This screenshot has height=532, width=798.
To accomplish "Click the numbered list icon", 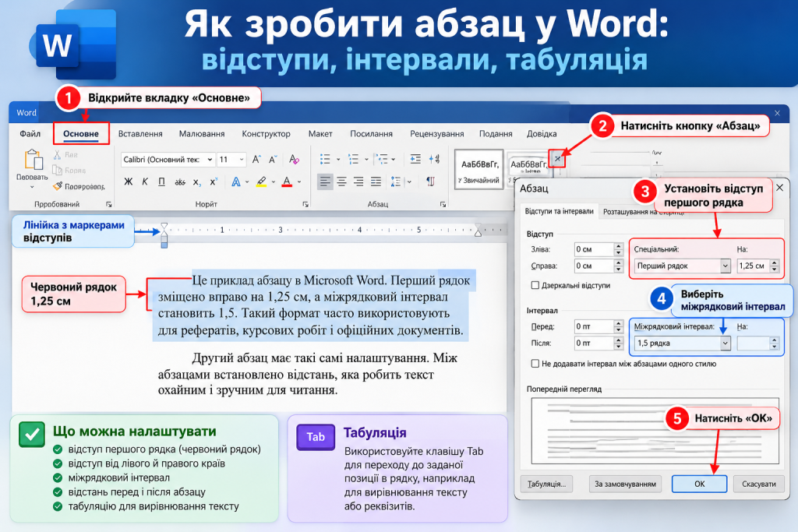I will click(x=353, y=159).
